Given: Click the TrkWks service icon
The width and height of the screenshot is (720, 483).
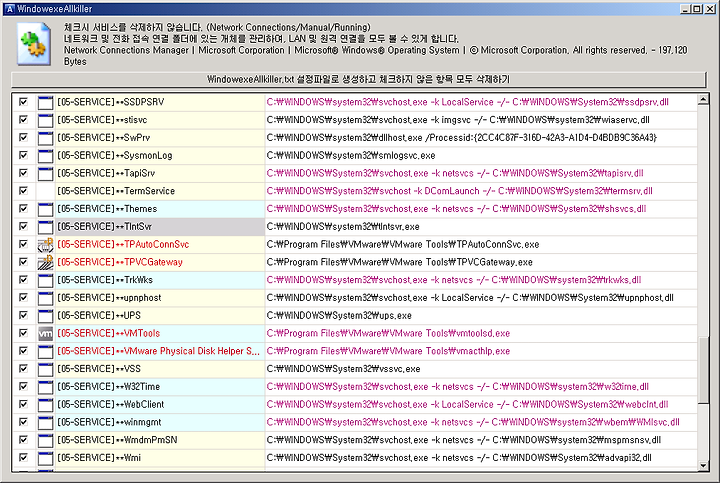Looking at the screenshot, I should tap(45, 280).
